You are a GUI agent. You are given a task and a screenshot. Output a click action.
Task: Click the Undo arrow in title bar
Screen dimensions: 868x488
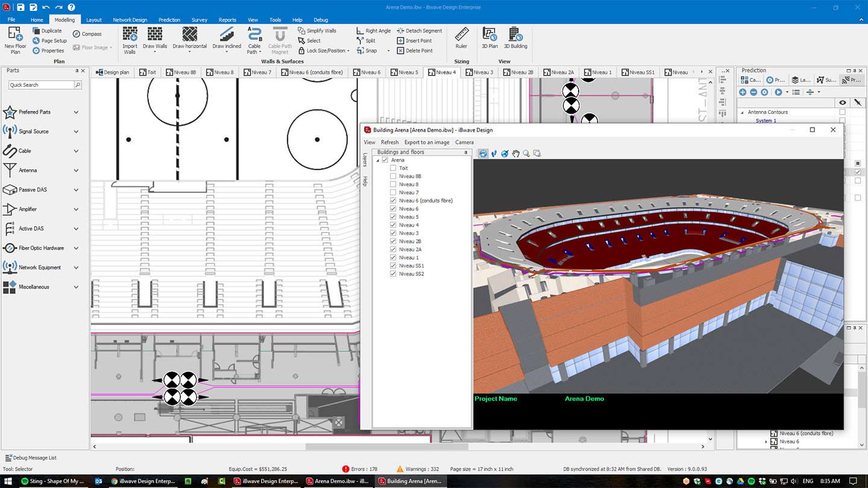pos(46,7)
